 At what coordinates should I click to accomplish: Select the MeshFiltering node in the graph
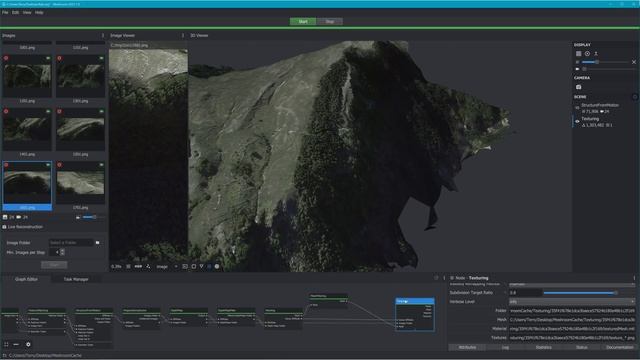tap(329, 300)
